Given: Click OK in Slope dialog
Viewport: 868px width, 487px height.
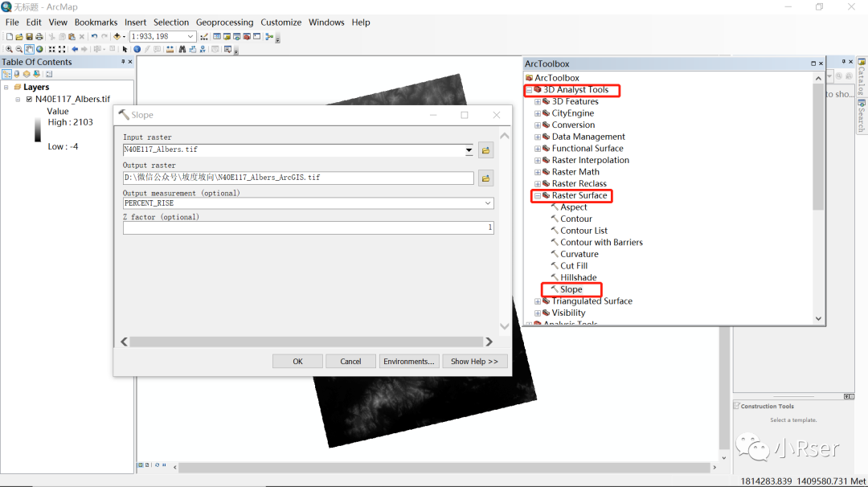Looking at the screenshot, I should pyautogui.click(x=298, y=362).
